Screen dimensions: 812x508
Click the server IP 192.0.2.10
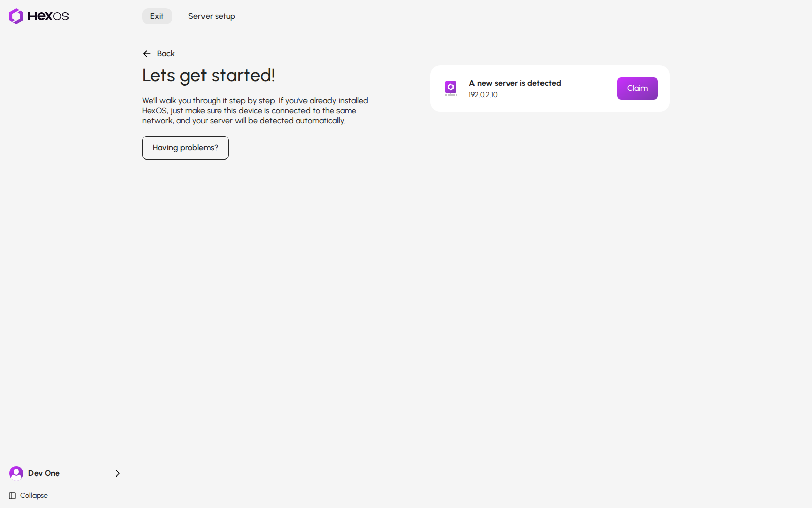click(483, 95)
